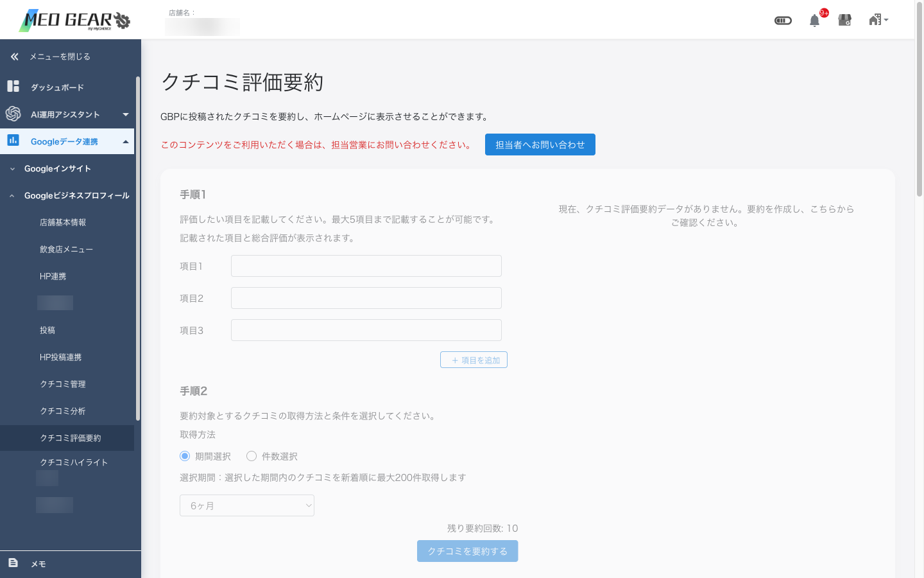Viewport: 924px width, 578px height.
Task: Focus the 項目1 input field
Action: 366,266
